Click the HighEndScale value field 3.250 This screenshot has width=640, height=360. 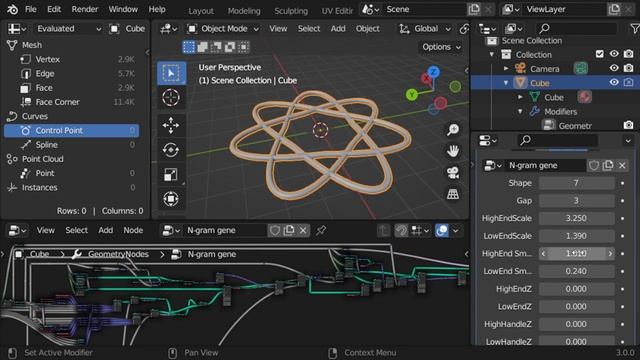click(576, 218)
